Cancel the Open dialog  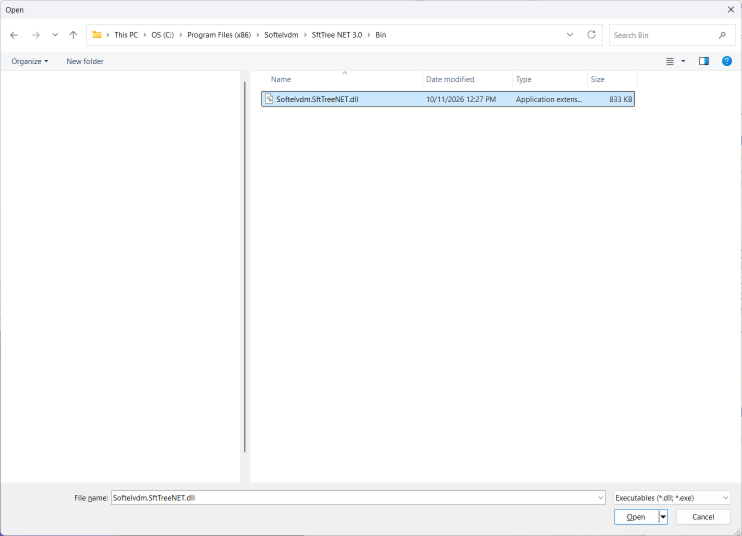tap(703, 517)
